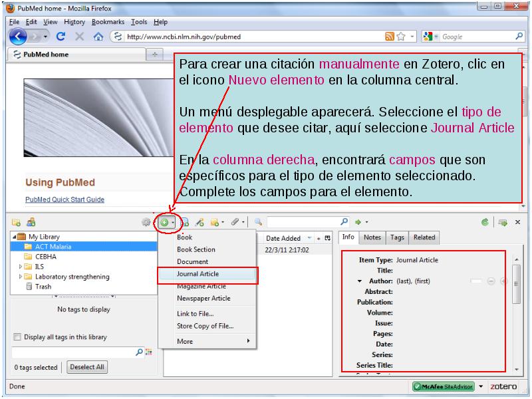532x399 pixels.
Task: Open the Zotero Actions gear menu
Action: (146, 222)
